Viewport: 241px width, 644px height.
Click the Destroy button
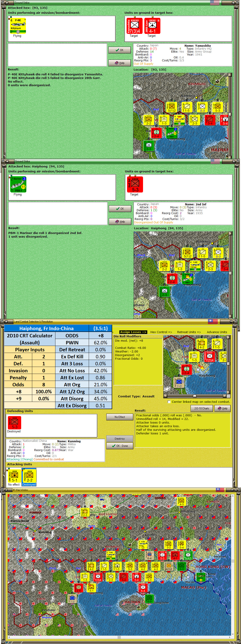pos(120,439)
